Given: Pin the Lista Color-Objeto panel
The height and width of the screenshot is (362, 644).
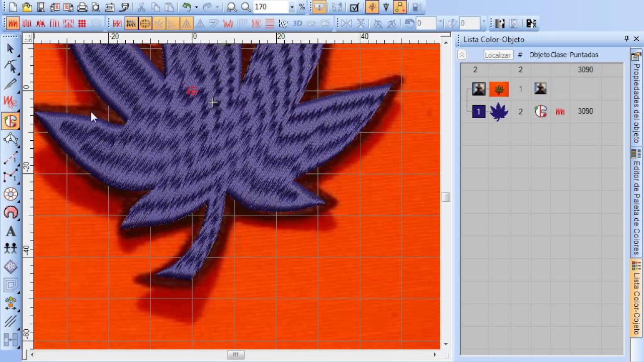Looking at the screenshot, I should click(x=626, y=39).
